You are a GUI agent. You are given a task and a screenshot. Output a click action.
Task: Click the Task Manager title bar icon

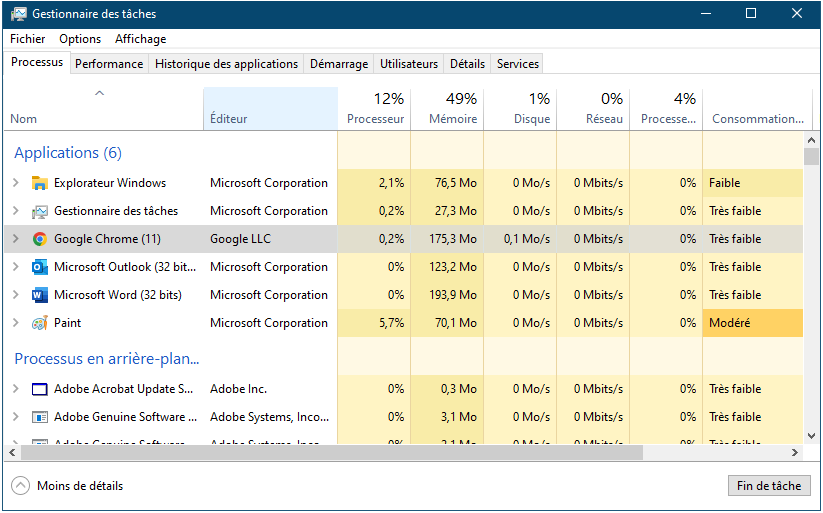coord(18,14)
